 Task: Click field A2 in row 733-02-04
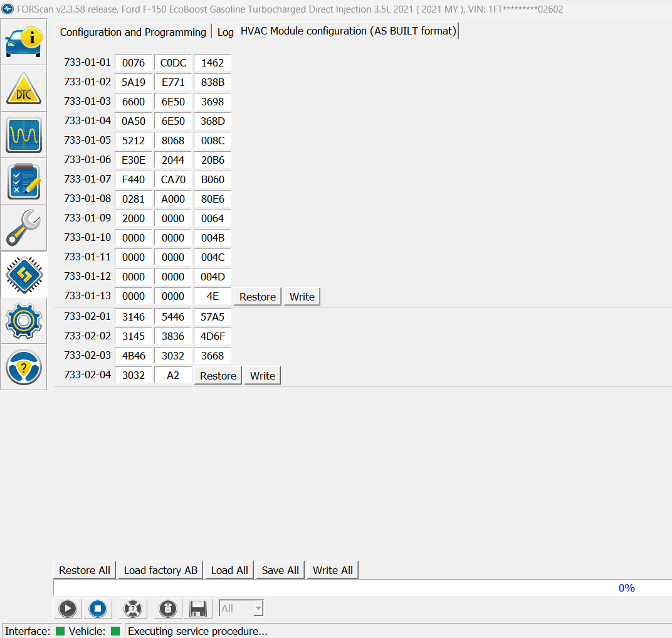173,375
